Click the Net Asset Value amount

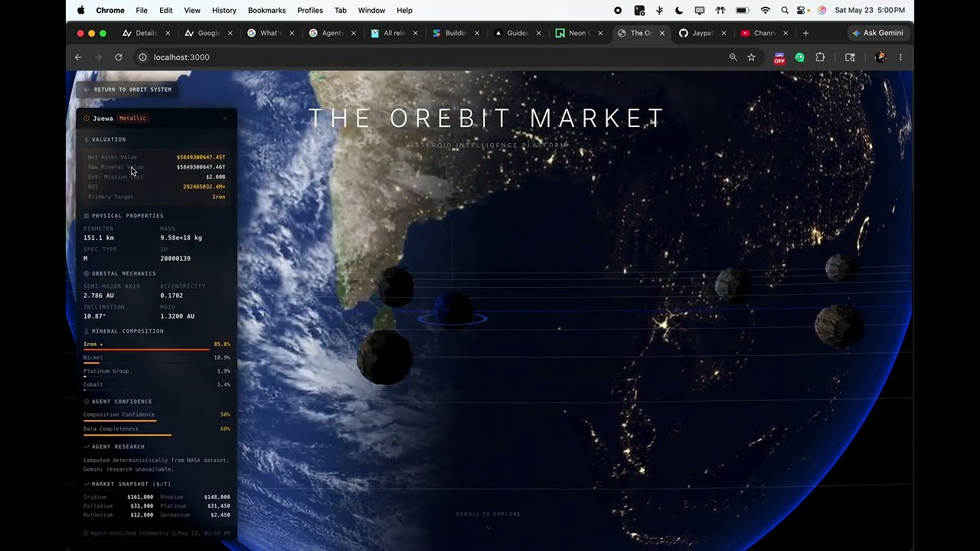point(201,157)
